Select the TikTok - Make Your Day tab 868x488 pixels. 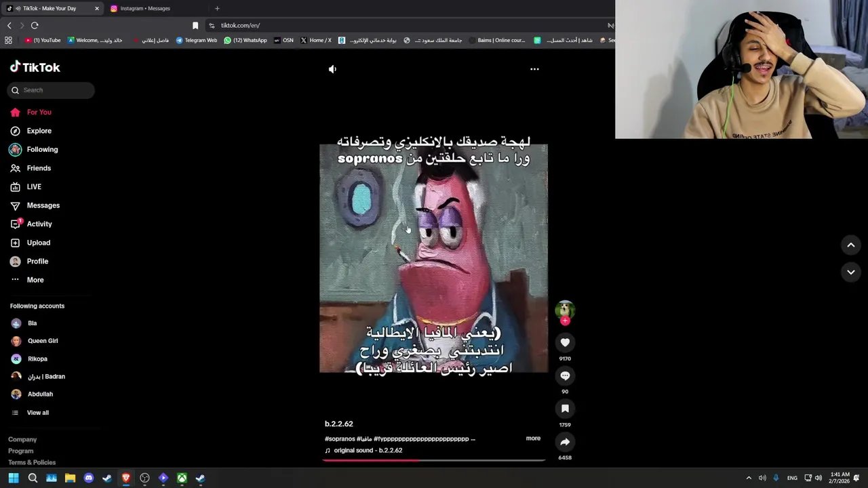coord(49,8)
